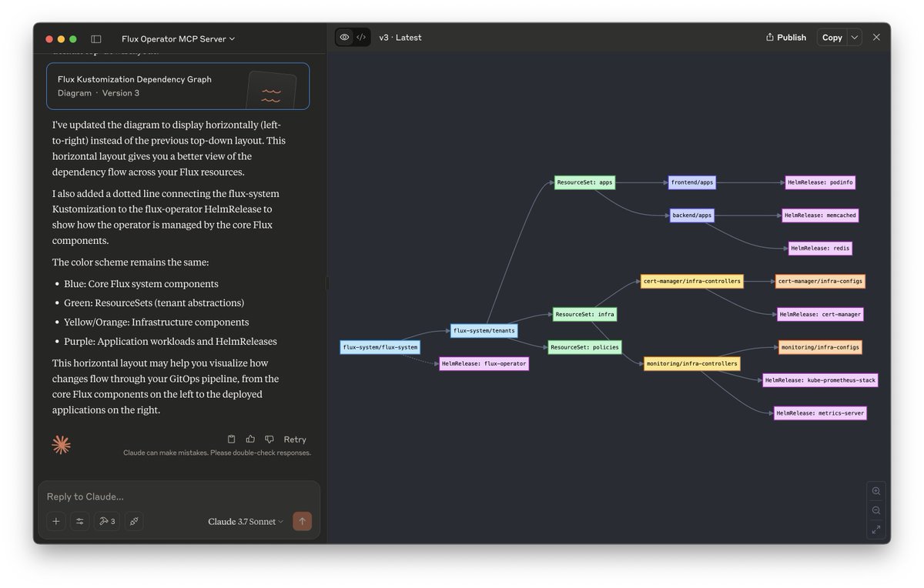924x588 pixels.
Task: Click the HelmRelease: cert-manager node
Action: (x=820, y=314)
